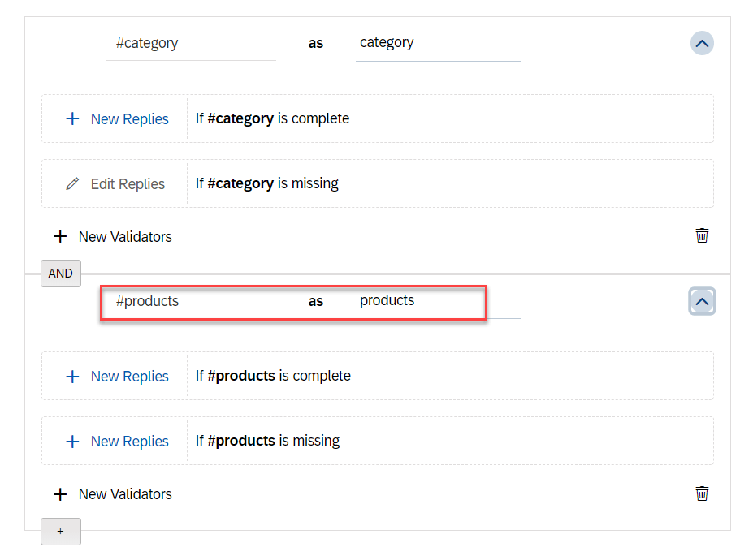Add New Replies for #category is complete
The width and height of the screenshot is (740, 560).
click(116, 119)
